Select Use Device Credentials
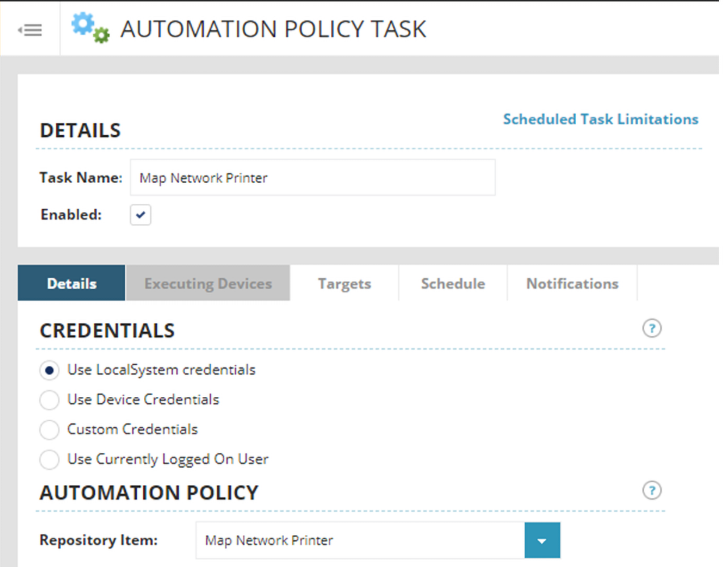 [x=50, y=400]
